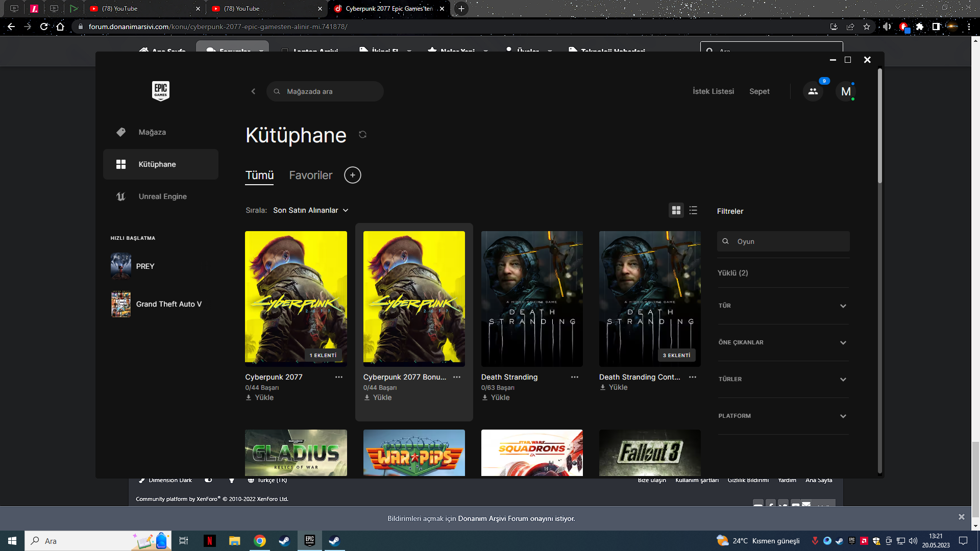This screenshot has width=980, height=551.
Task: Click the Epic Games logo
Action: coord(161,91)
